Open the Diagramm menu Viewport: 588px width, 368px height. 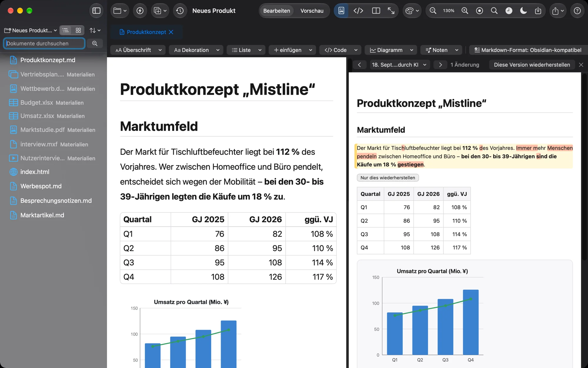391,50
